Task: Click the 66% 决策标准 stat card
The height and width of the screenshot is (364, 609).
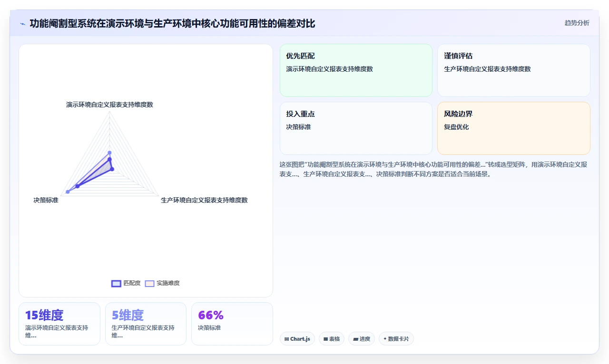Action: [x=232, y=324]
